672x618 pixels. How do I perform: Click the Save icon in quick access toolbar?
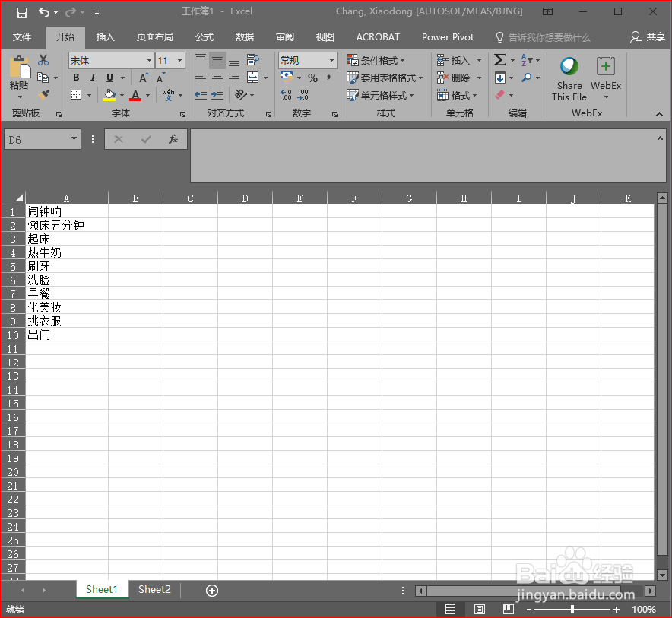click(21, 11)
